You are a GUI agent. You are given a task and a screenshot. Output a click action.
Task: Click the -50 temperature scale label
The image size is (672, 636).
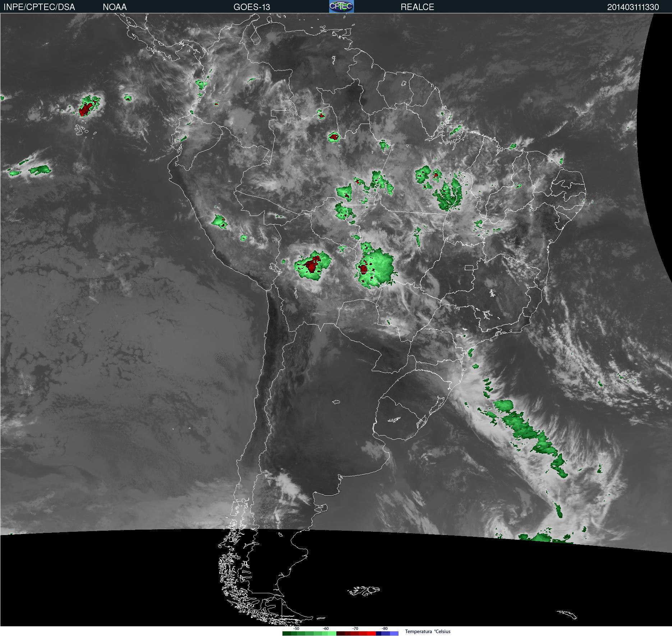pos(296,628)
